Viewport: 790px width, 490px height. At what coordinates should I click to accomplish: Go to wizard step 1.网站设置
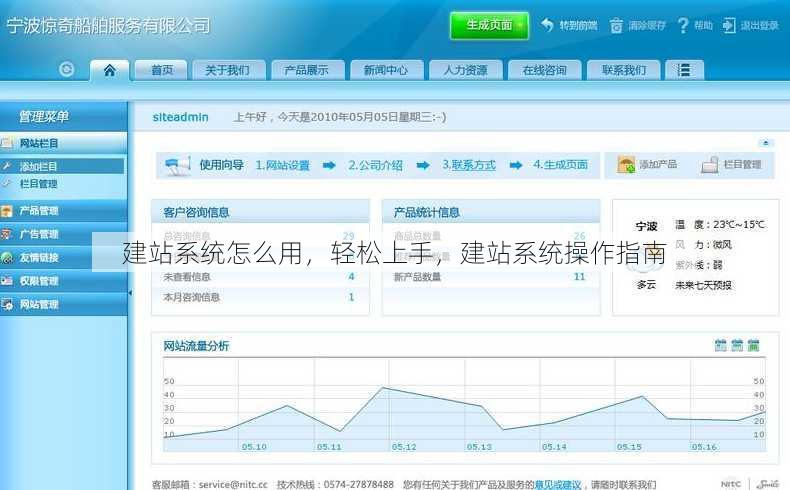coord(283,165)
